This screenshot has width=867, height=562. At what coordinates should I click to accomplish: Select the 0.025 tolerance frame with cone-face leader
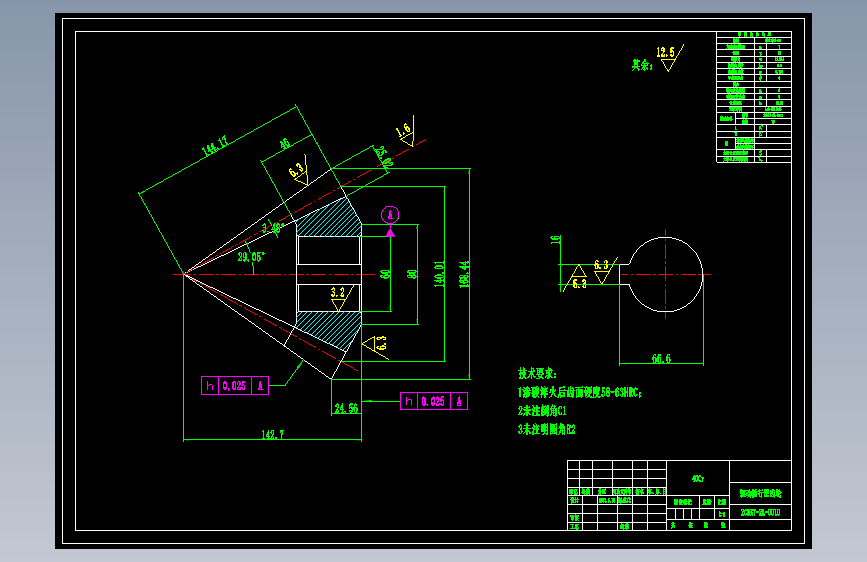point(235,386)
